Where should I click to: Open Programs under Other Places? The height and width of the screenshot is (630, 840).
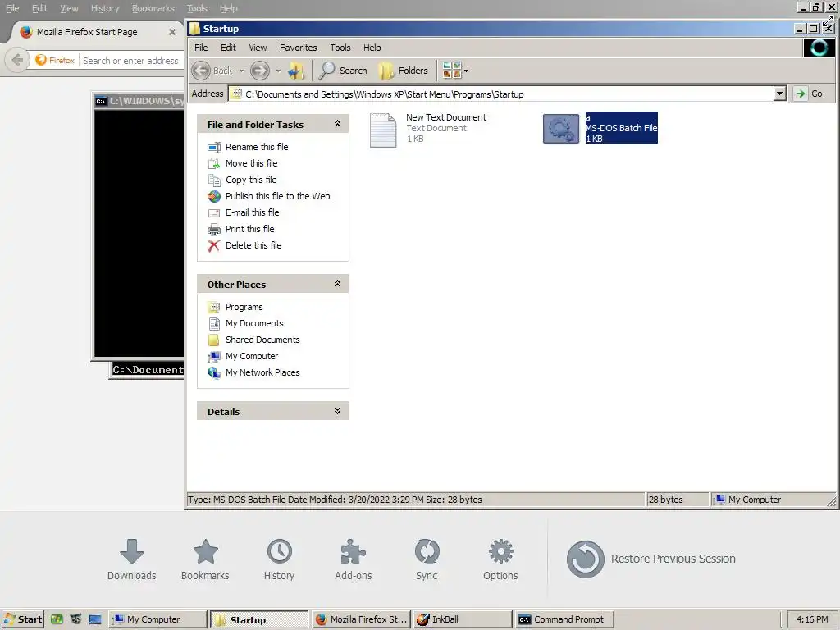coord(244,307)
